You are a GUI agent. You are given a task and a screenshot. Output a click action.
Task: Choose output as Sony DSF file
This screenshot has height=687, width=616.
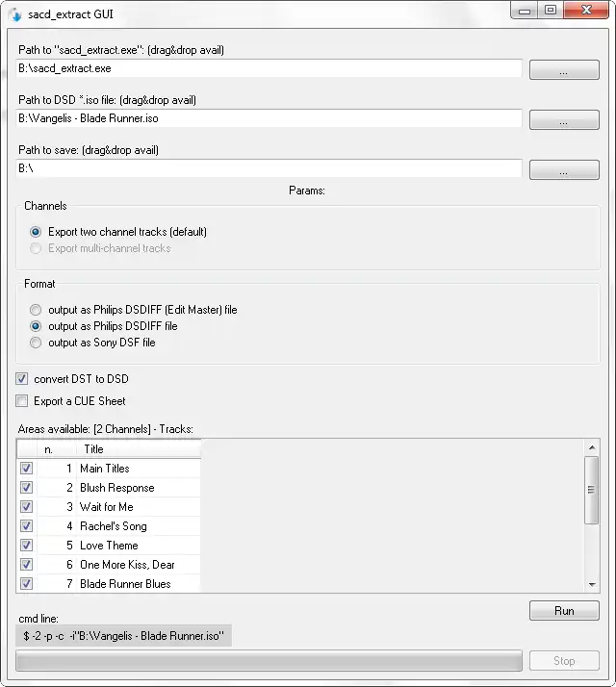[x=36, y=343]
